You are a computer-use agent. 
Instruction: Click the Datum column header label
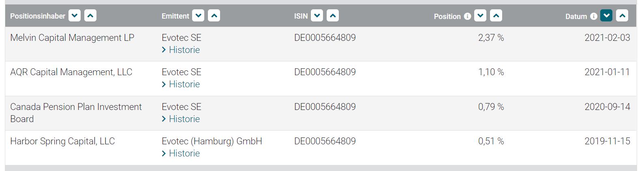pos(576,16)
